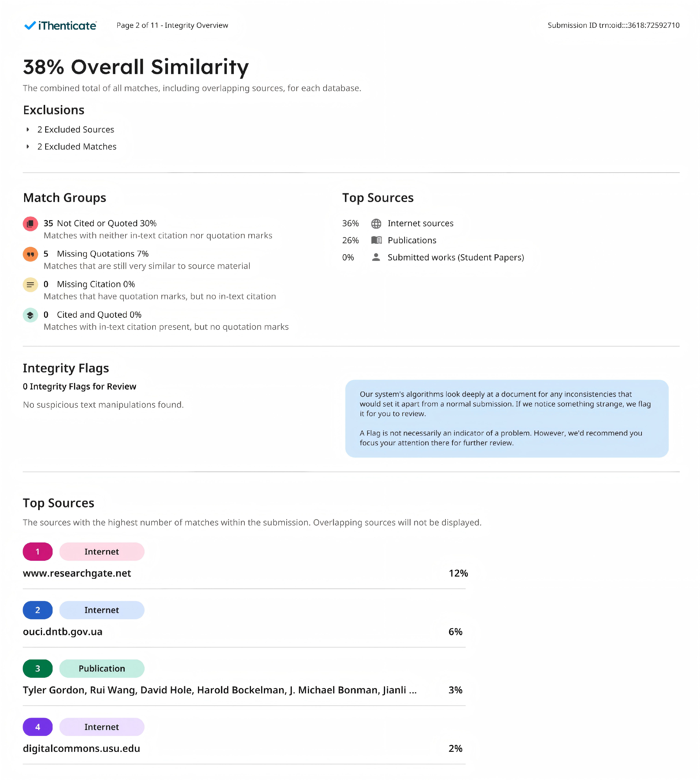Screen dimensions: 700x780
Task: Click the orange Missing Quotations icon
Action: click(x=30, y=254)
